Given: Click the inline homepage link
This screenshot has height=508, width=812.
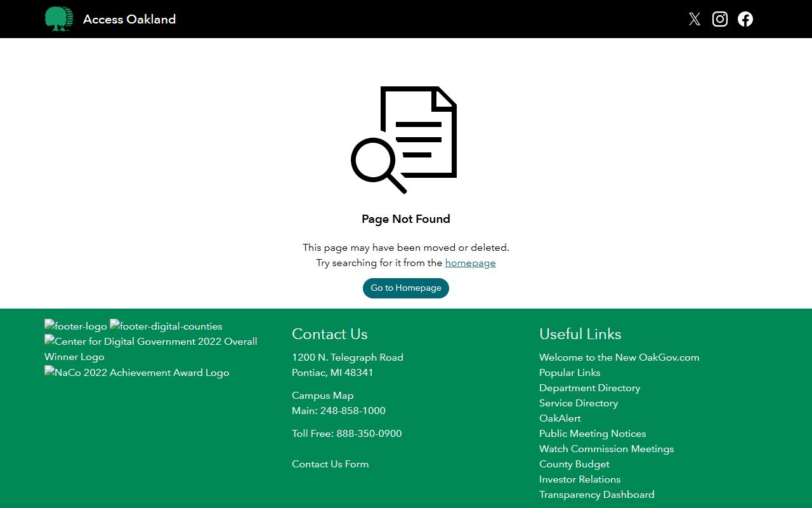Looking at the screenshot, I should point(470,263).
